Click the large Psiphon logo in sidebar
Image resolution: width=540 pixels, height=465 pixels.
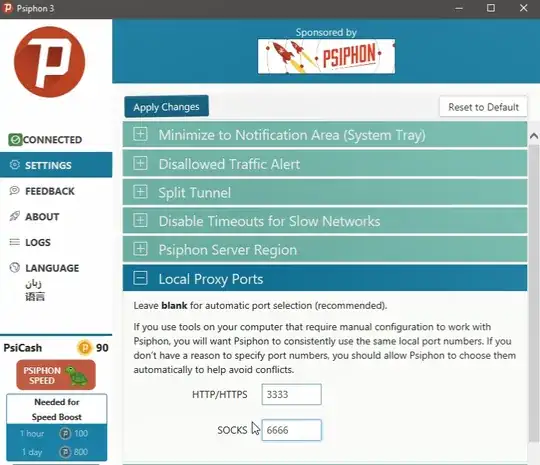(x=50, y=62)
